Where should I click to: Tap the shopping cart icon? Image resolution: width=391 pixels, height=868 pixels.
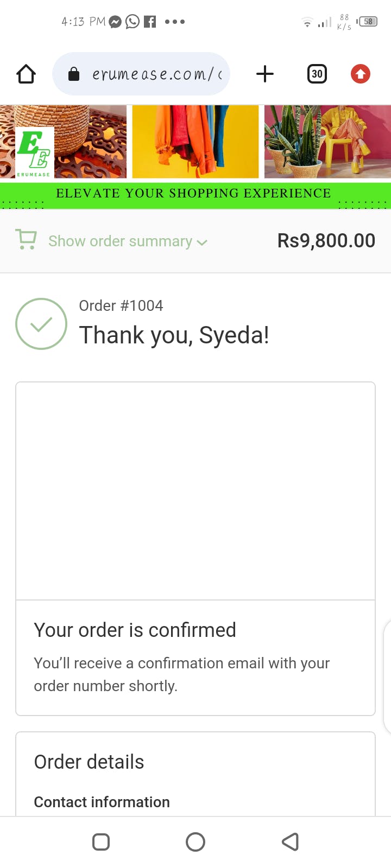26,240
